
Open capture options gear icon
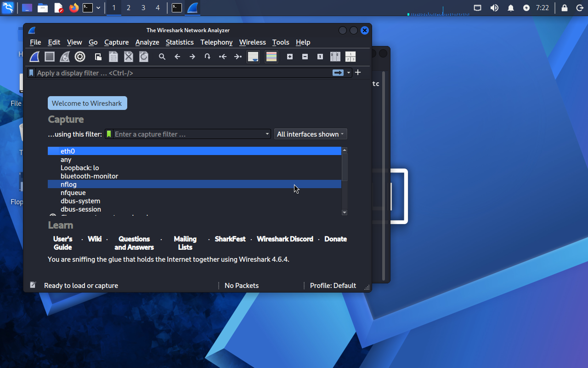(x=80, y=57)
